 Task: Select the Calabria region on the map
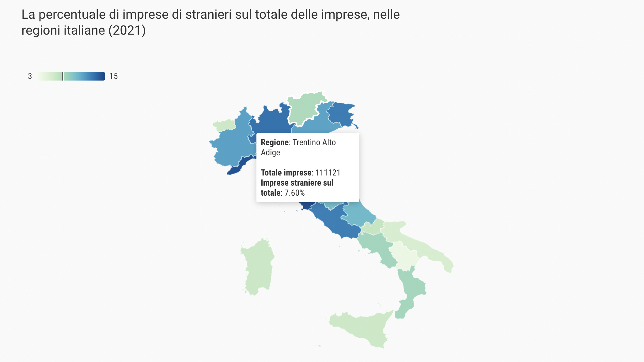[411, 291]
